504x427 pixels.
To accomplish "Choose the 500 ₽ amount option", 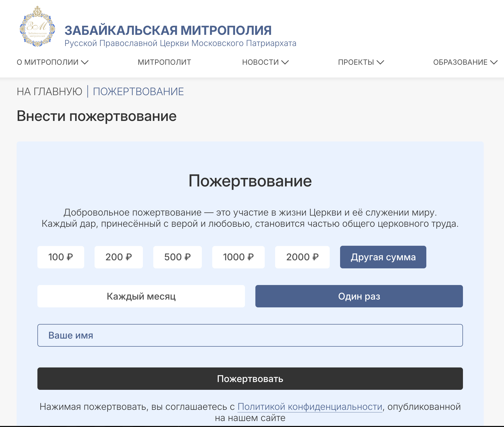I will [x=177, y=257].
